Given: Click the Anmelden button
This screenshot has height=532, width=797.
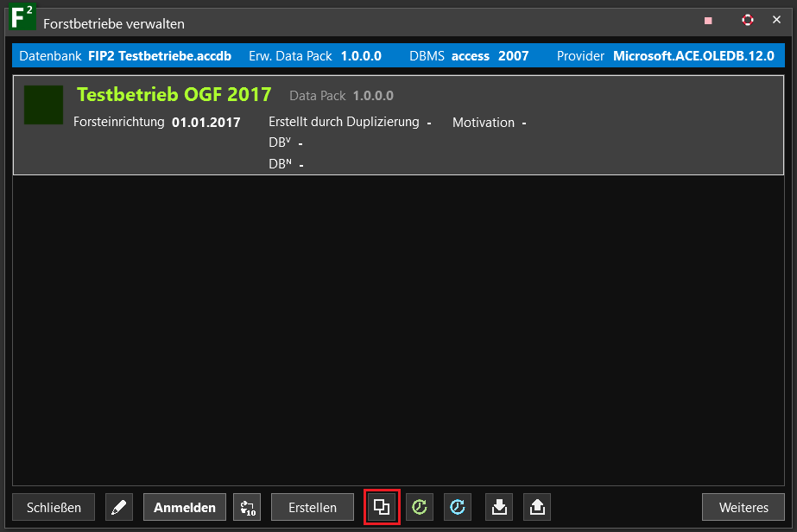Looking at the screenshot, I should tap(185, 507).
